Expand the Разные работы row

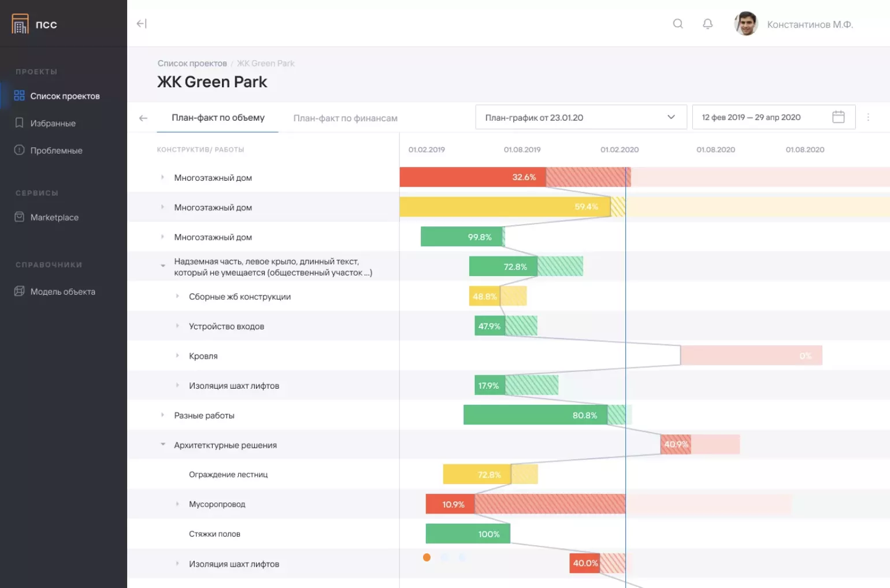coord(162,415)
